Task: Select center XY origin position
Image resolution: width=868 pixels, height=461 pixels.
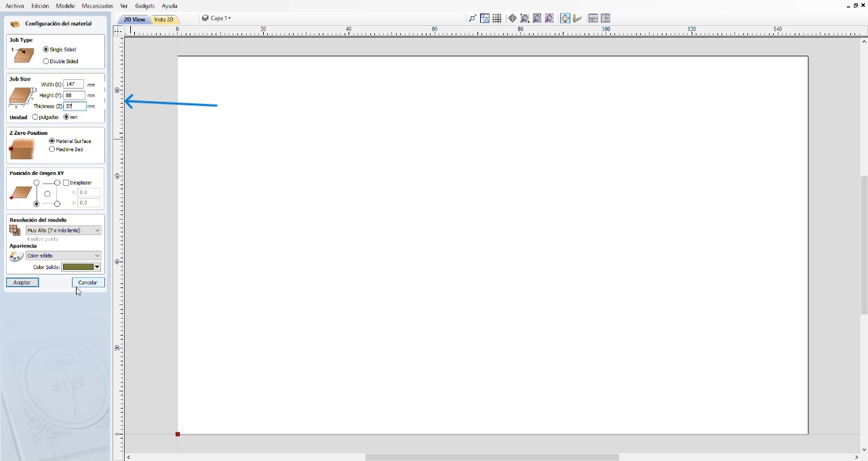Action: pos(47,194)
